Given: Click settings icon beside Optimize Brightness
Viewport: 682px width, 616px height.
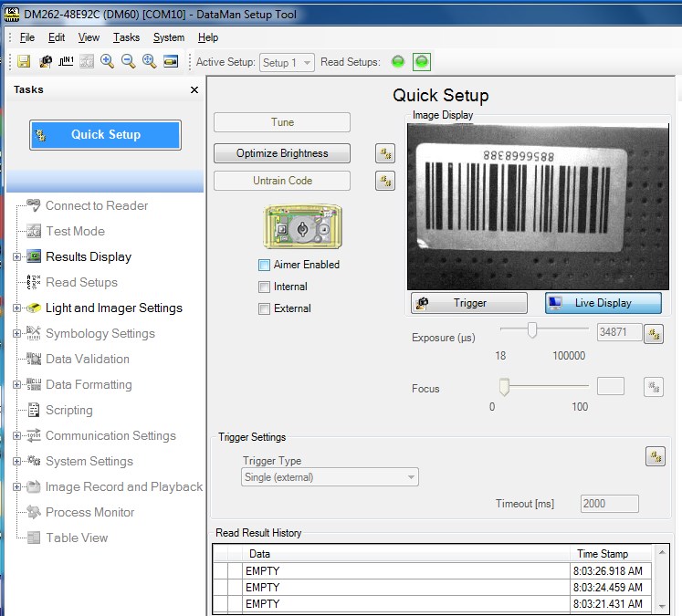Looking at the screenshot, I should tap(385, 153).
